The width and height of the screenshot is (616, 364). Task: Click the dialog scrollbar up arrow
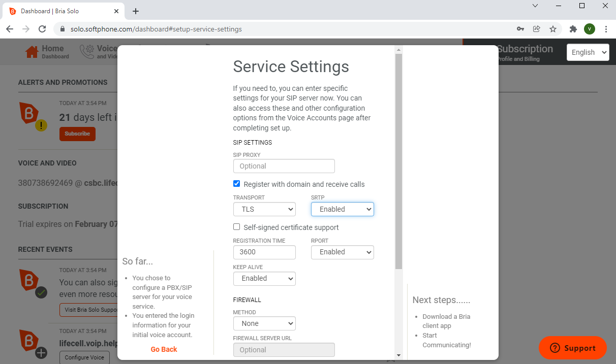[x=399, y=50]
